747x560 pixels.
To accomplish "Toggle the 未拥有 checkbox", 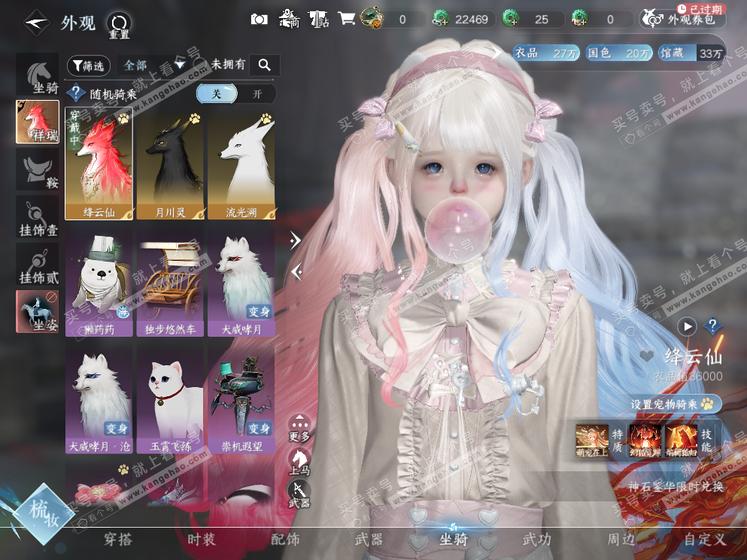I will (x=201, y=65).
